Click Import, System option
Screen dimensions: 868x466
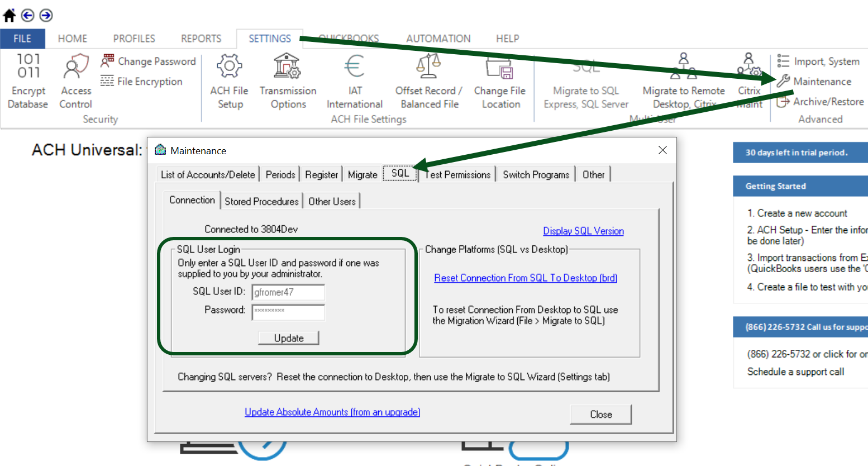818,61
